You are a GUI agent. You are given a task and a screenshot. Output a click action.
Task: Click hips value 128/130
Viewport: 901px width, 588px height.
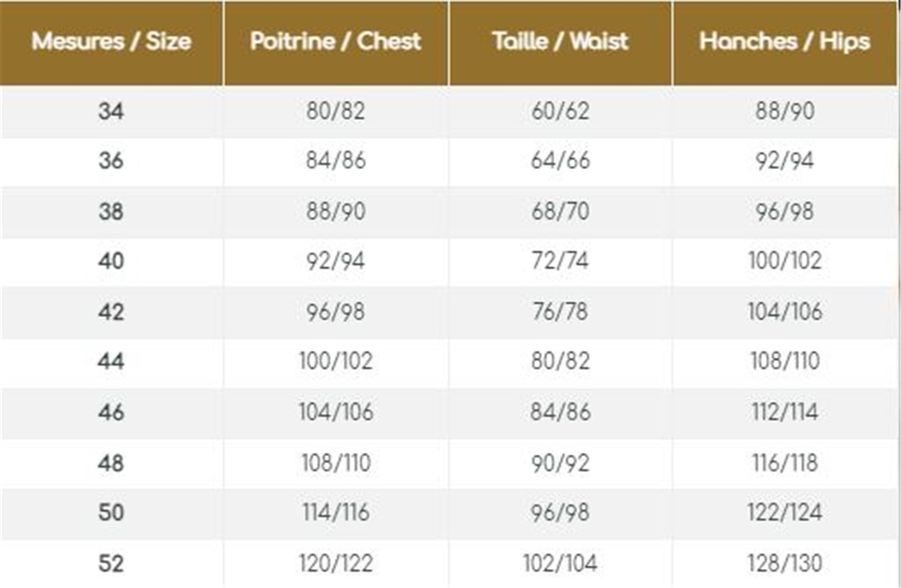pos(785,563)
